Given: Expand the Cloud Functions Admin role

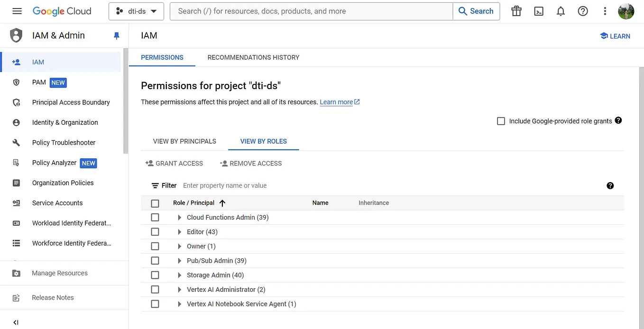Looking at the screenshot, I should tap(179, 217).
